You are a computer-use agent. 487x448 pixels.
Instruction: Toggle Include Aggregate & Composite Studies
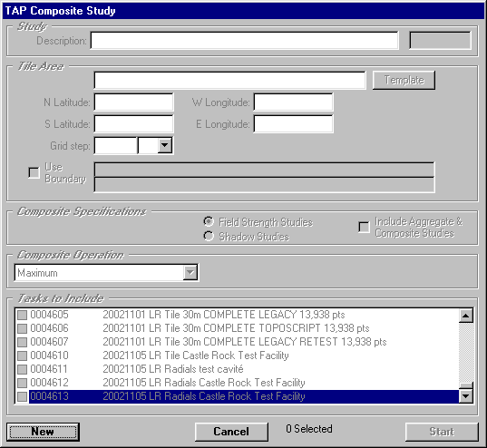coord(364,227)
